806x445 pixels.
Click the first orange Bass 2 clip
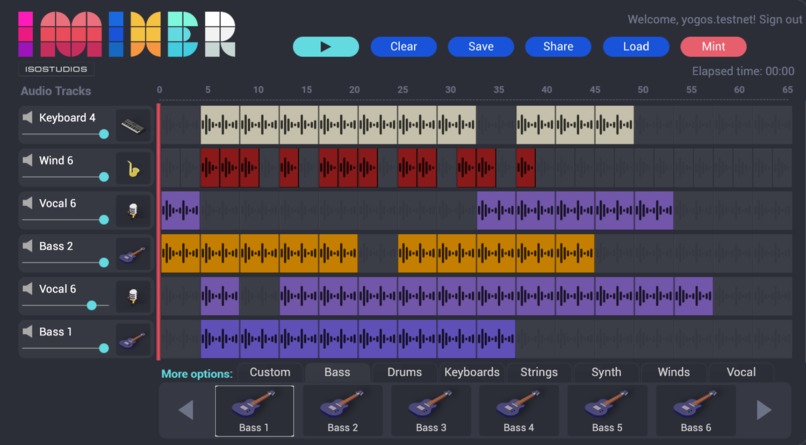point(180,253)
